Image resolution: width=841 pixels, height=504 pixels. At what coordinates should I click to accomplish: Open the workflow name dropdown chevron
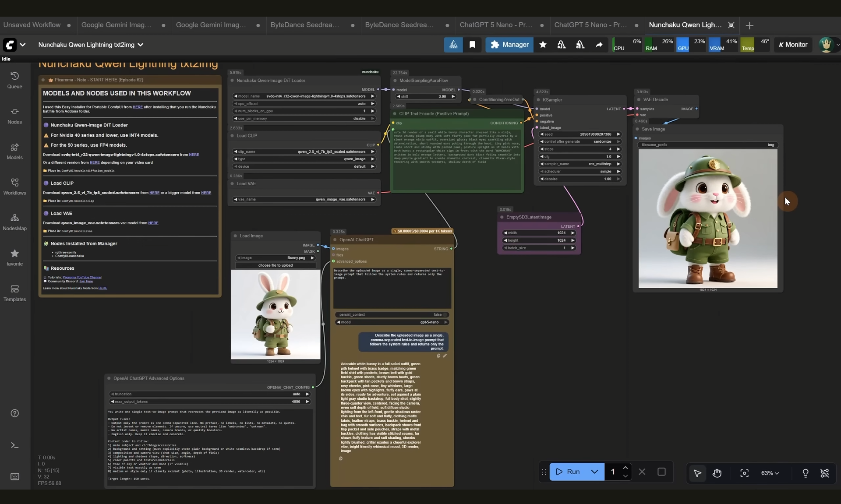[x=141, y=45]
